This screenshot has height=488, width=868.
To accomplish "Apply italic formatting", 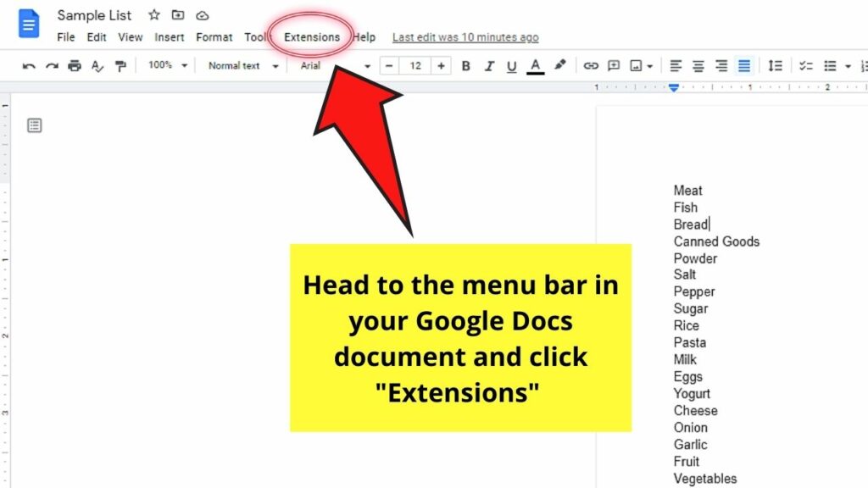I will click(489, 65).
